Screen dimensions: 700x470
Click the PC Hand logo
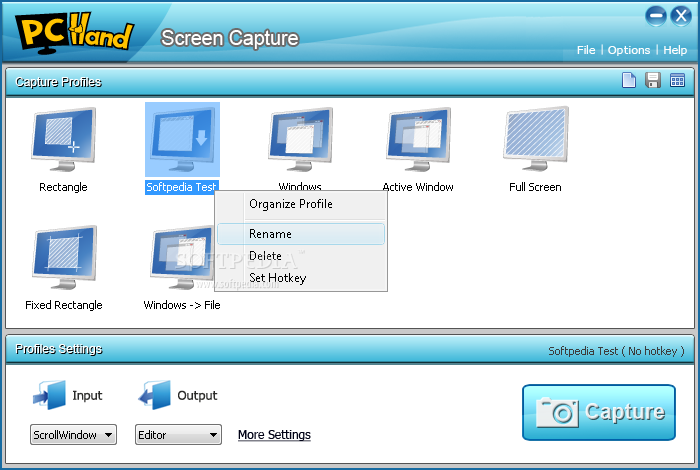click(x=74, y=32)
